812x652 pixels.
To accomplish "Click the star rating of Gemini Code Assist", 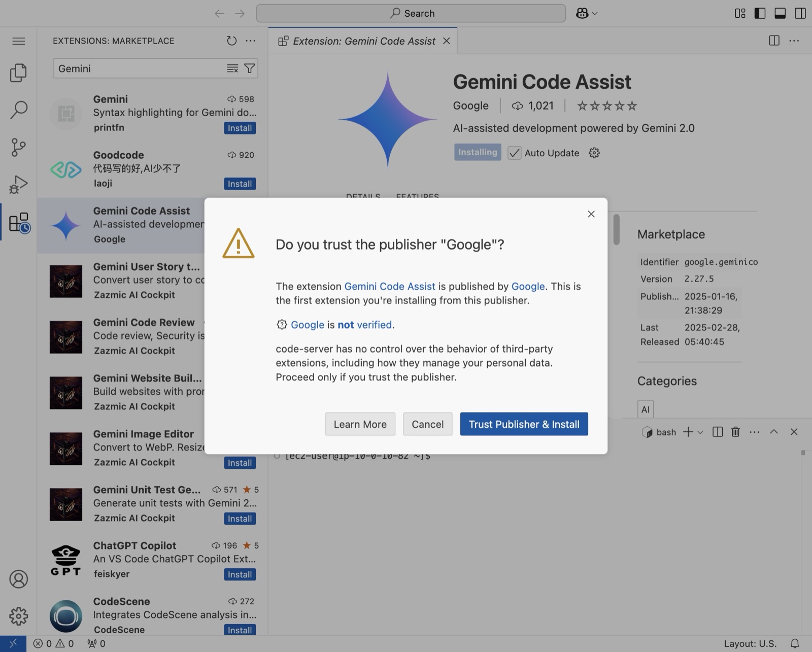I will (x=607, y=106).
